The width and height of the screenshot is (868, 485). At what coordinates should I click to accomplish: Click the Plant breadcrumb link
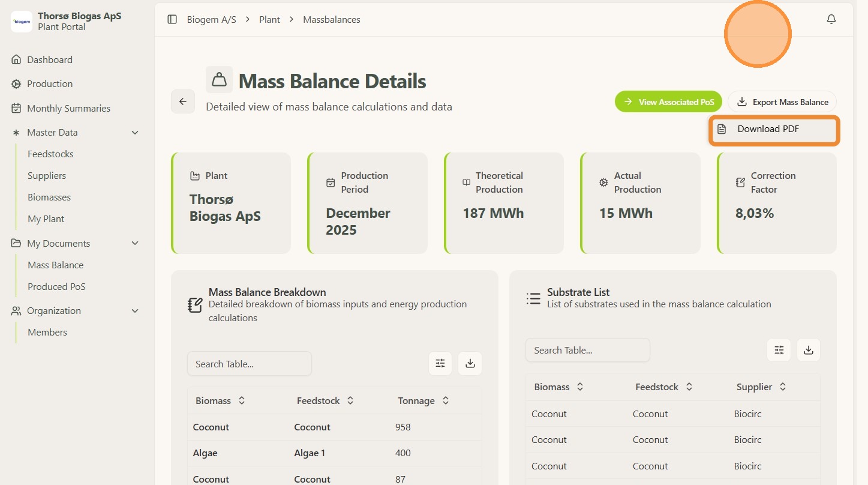269,20
